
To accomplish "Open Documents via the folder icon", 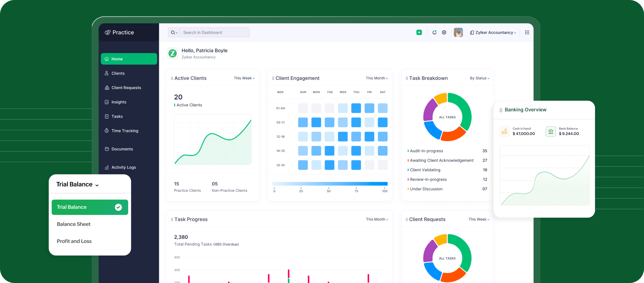I will tap(107, 149).
